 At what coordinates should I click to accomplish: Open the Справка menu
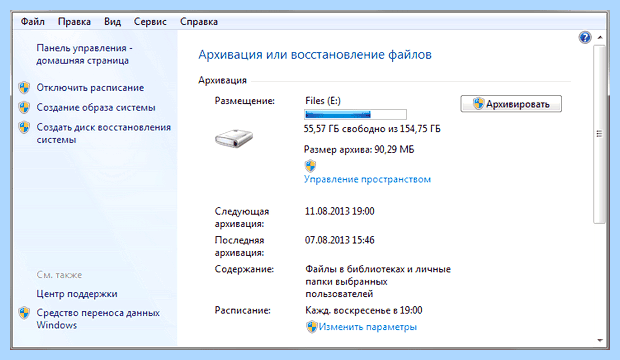click(198, 21)
